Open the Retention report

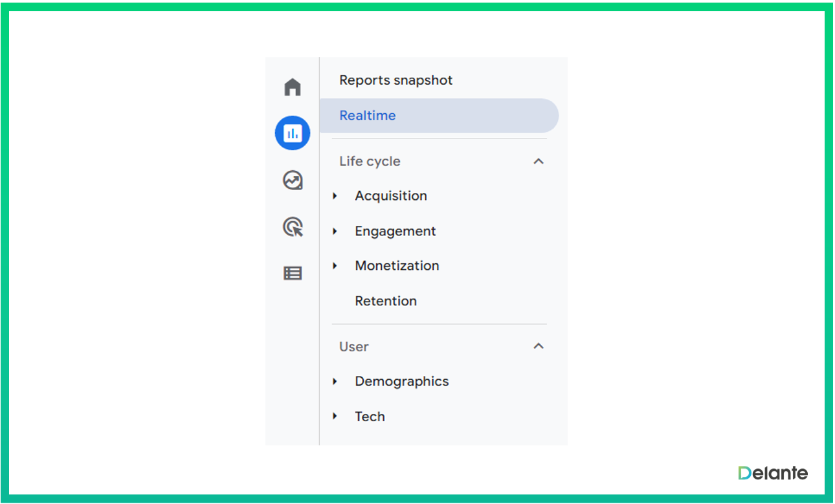tap(386, 301)
